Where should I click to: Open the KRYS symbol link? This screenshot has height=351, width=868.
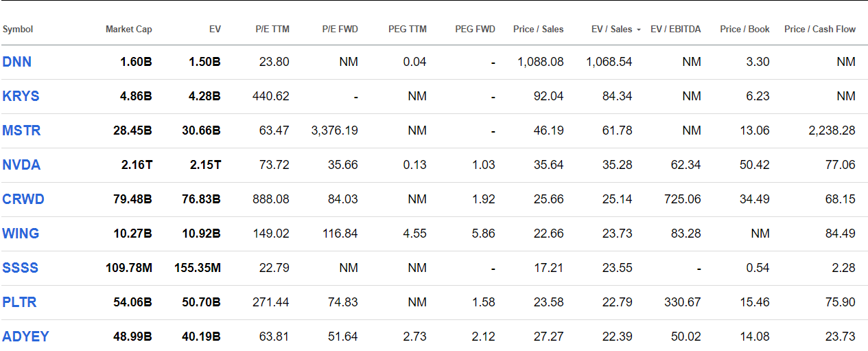click(x=21, y=96)
